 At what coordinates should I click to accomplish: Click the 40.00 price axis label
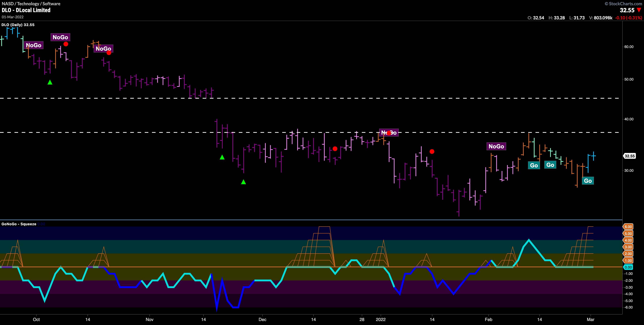629,119
